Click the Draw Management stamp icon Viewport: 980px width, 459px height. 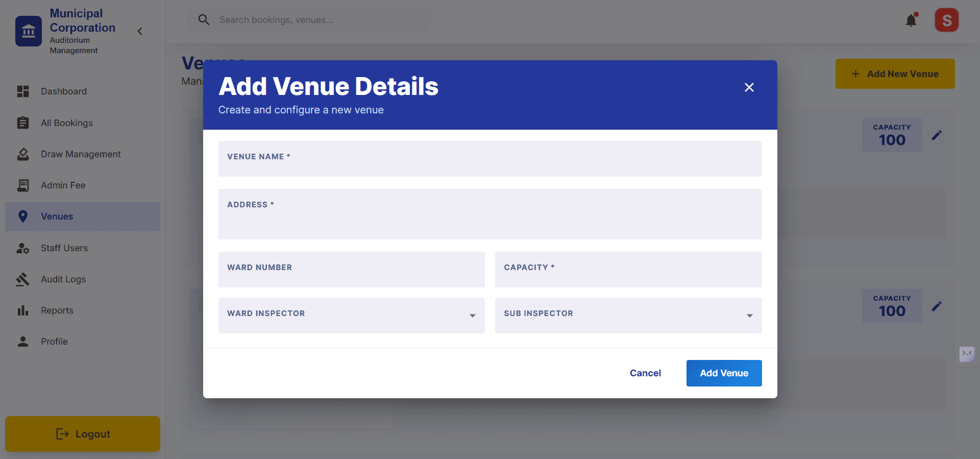tap(23, 154)
